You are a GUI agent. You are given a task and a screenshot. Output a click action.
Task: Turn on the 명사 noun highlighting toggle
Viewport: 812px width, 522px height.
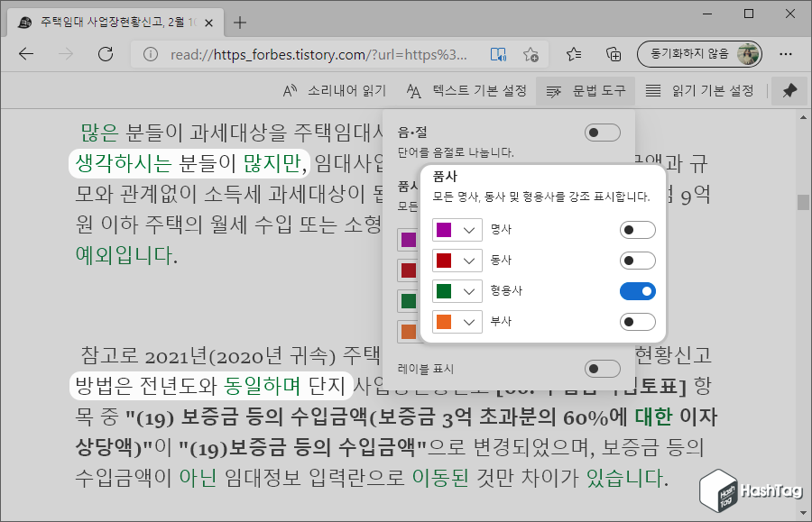point(638,229)
